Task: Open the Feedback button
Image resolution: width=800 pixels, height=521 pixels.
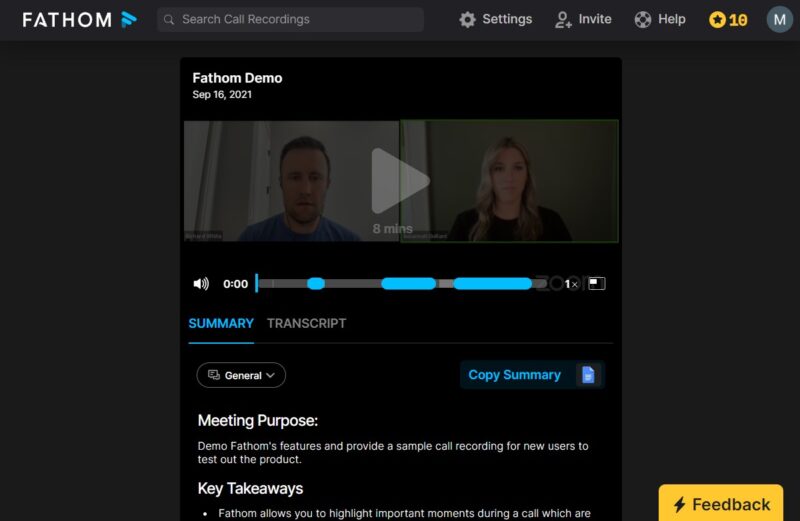Action: pos(720,504)
